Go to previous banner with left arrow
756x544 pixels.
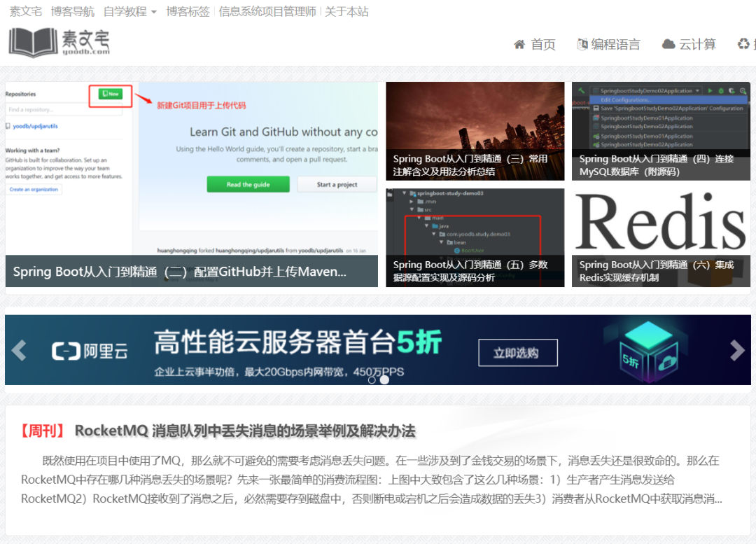tap(19, 350)
